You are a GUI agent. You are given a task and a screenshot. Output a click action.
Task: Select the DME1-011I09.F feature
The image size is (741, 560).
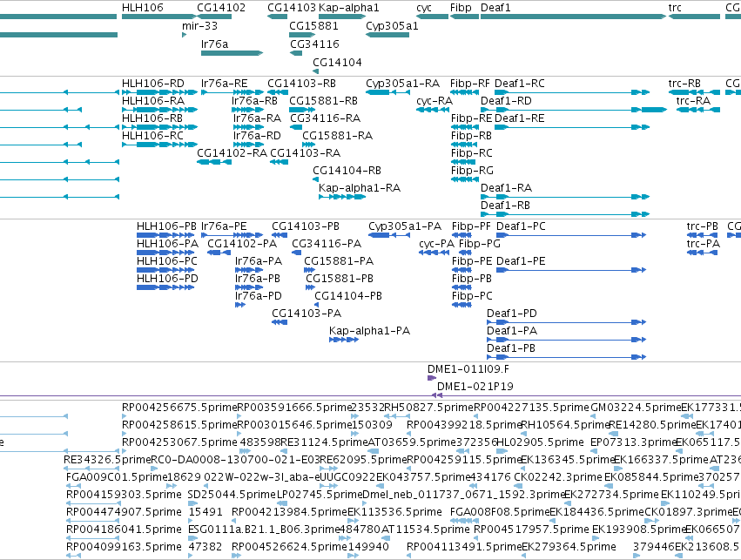[x=432, y=378]
